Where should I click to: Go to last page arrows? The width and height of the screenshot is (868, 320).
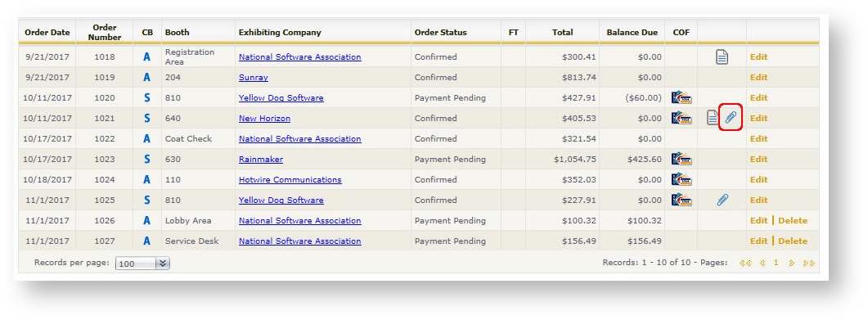809,263
